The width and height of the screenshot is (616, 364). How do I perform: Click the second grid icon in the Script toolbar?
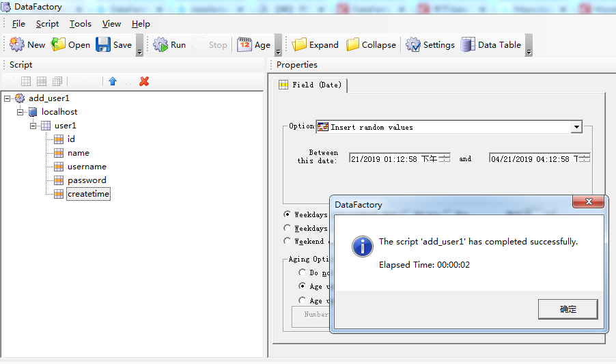42,81
